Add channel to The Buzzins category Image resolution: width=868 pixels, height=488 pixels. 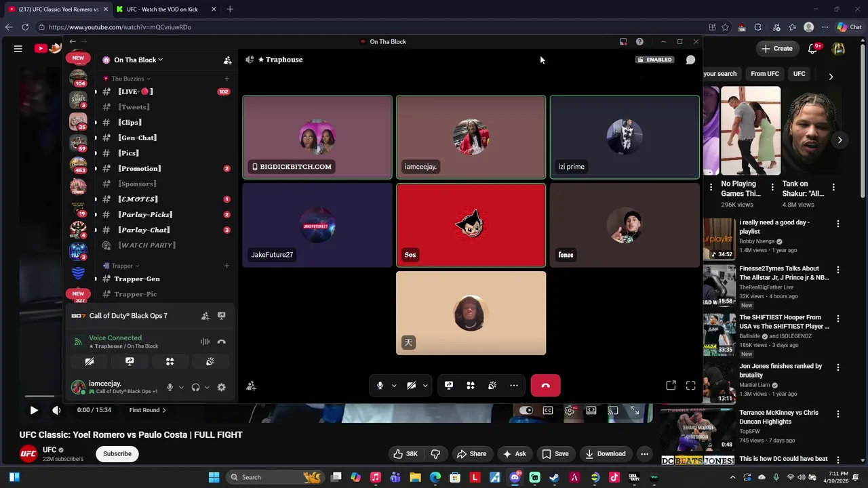coord(226,79)
